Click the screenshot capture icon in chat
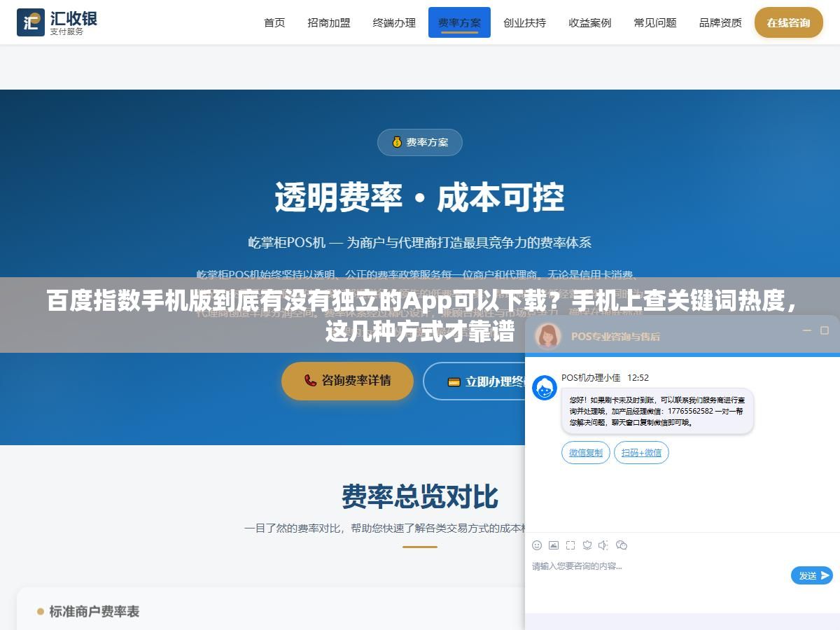Image resolution: width=840 pixels, height=630 pixels. tap(570, 545)
